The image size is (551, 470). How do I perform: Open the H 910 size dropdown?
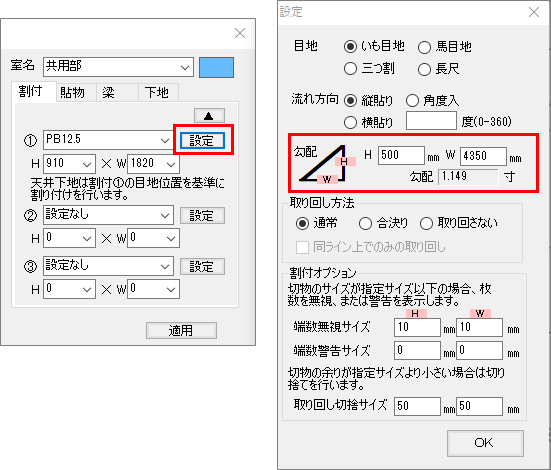(x=69, y=164)
